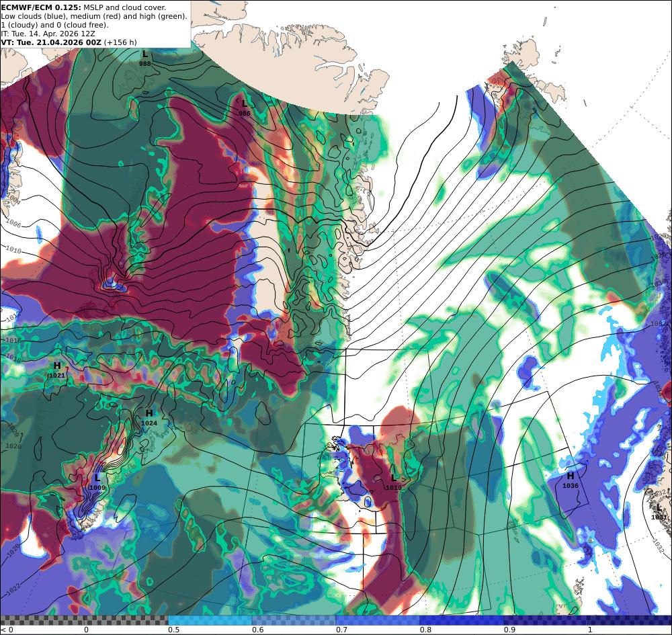
Task: Select the low, medium, high clouds legend line
Action: tap(94, 16)
